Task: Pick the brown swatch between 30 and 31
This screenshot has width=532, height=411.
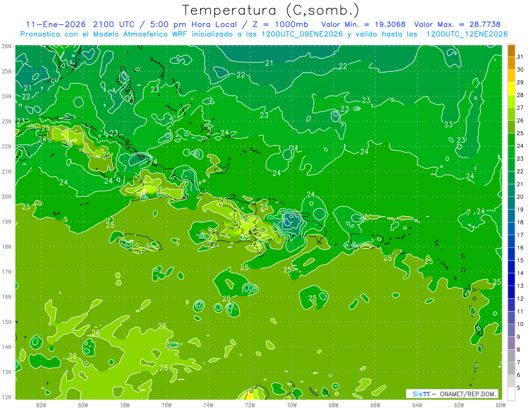Action: [511, 63]
